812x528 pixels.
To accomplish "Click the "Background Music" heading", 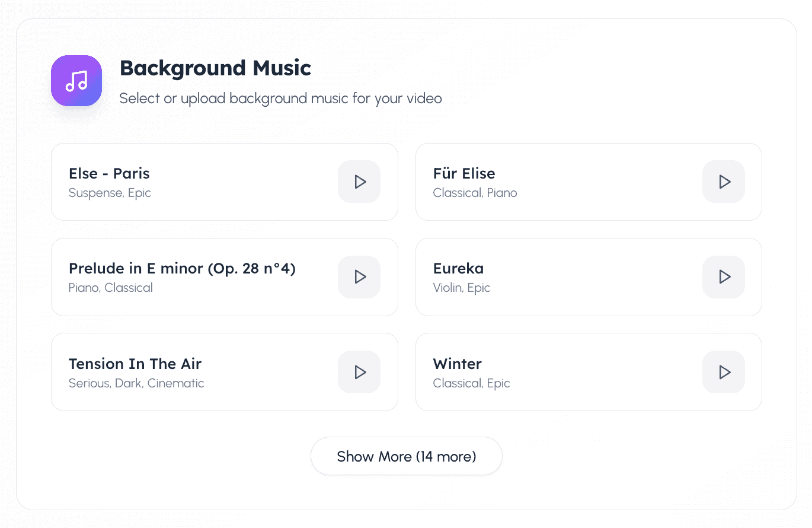I will pos(215,68).
